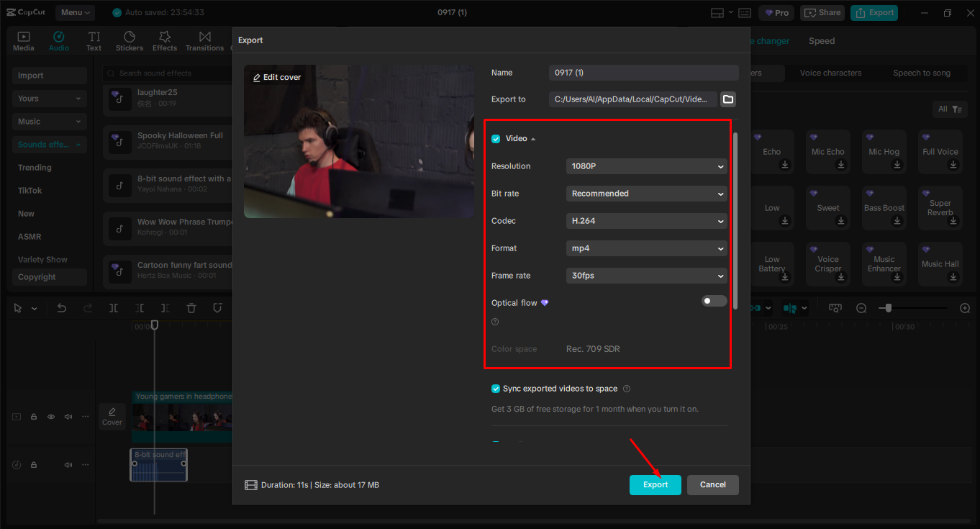Image resolution: width=980 pixels, height=529 pixels.
Task: Disable the Optical flow toggle
Action: tap(714, 301)
